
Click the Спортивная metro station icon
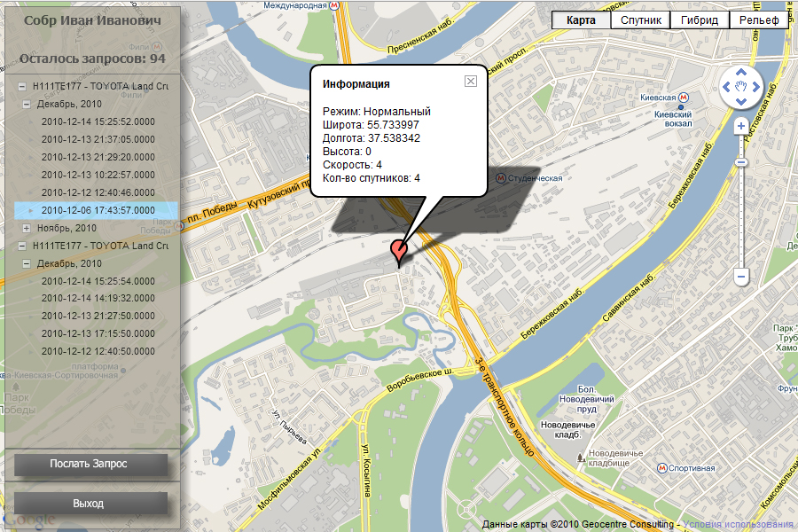coord(662,468)
